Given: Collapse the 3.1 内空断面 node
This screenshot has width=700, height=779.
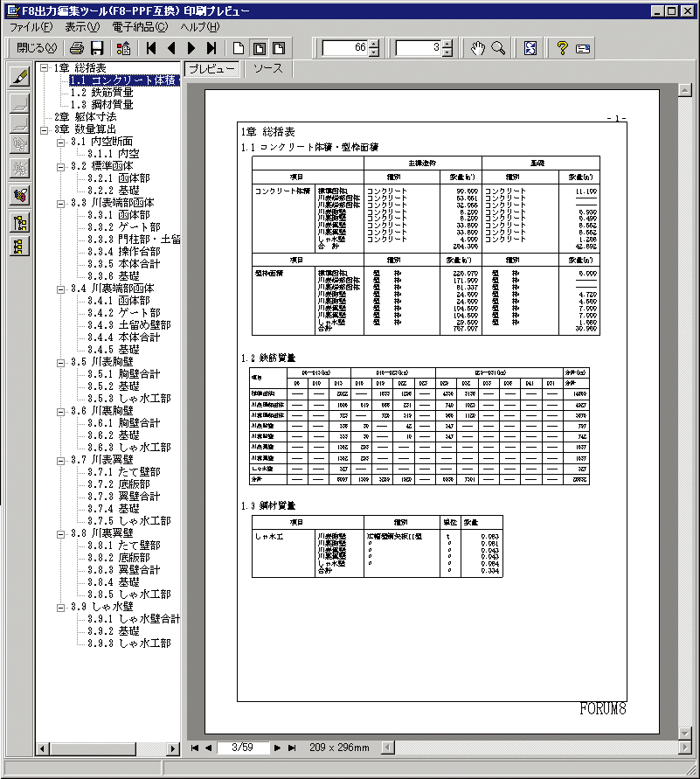Looking at the screenshot, I should coord(60,143).
